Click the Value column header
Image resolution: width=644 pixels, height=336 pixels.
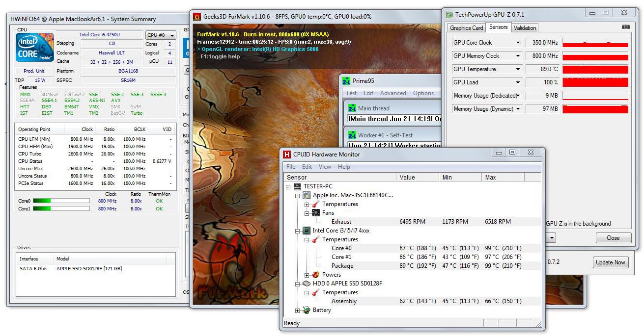(x=418, y=178)
